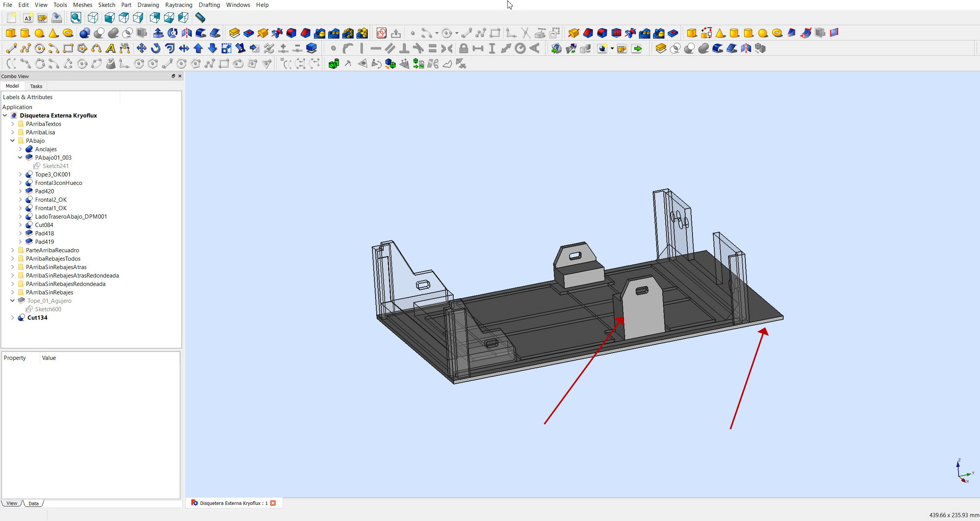Select the View property tab

[x=12, y=503]
